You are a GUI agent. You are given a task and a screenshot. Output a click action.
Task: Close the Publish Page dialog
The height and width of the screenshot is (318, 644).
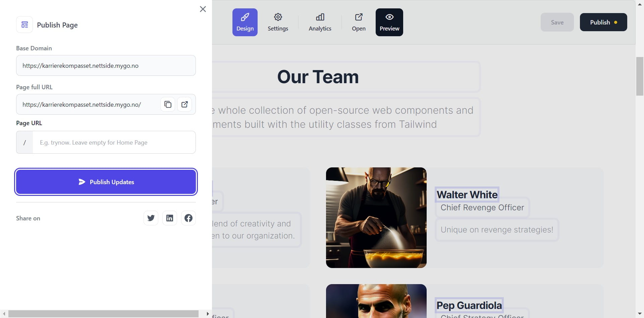(x=203, y=9)
